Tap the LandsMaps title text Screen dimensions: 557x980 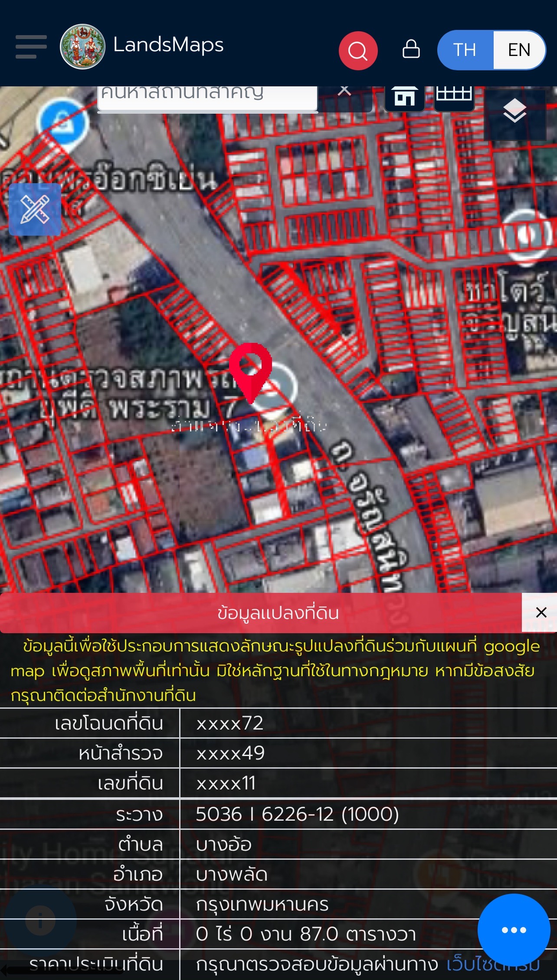tap(168, 45)
